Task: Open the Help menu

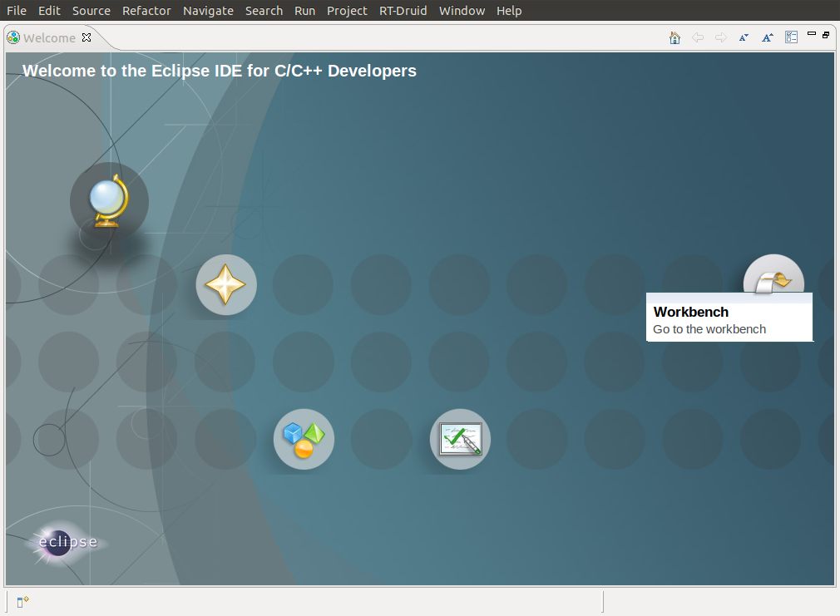Action: pos(509,11)
